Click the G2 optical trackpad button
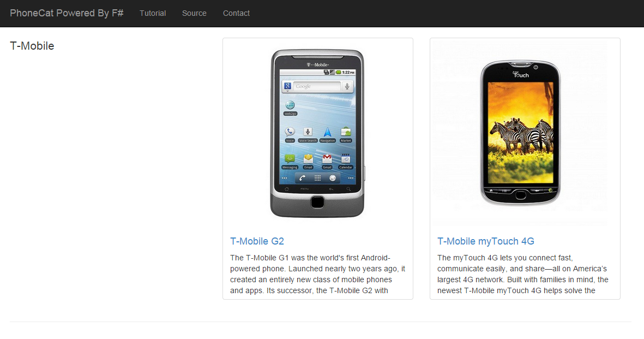 pyautogui.click(x=317, y=202)
